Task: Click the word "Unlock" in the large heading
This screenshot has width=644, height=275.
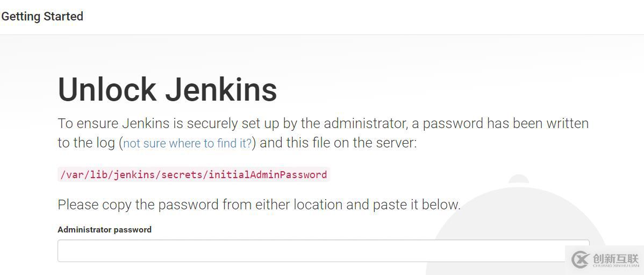Action: [x=107, y=89]
